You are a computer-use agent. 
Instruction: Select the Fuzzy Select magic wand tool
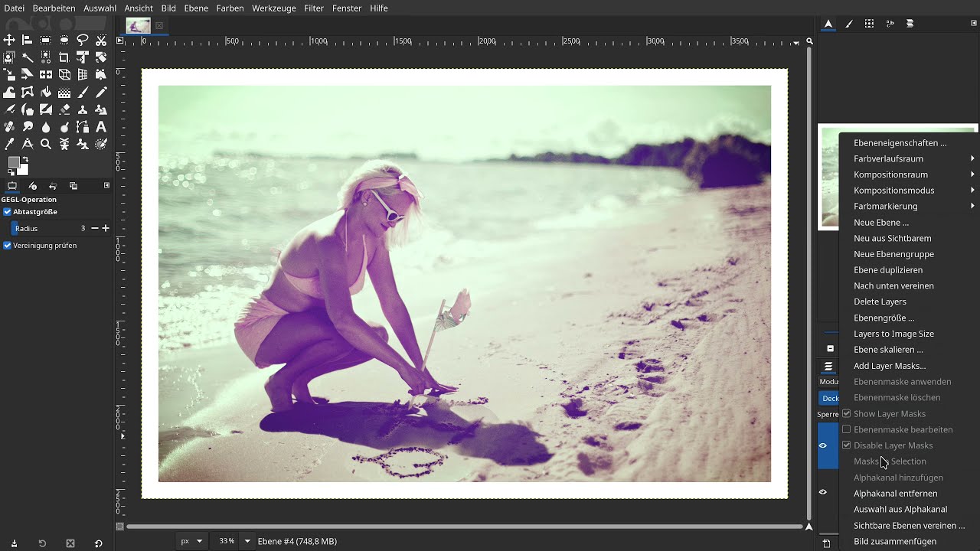coord(28,57)
